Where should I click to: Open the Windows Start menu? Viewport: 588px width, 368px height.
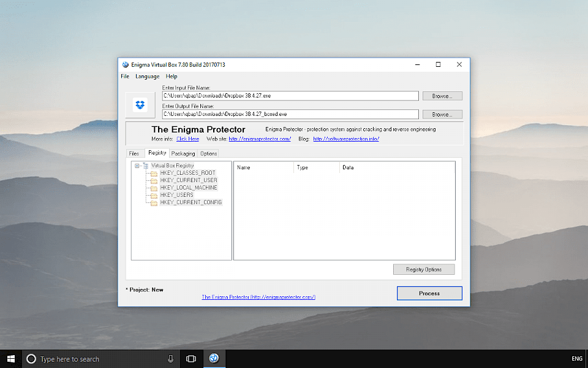pos(11,359)
